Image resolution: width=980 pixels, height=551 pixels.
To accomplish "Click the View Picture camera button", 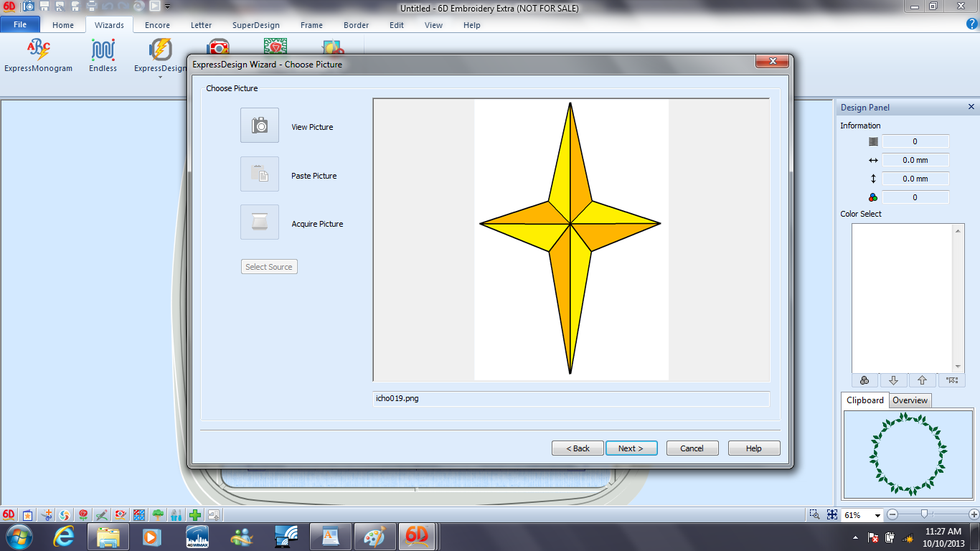I will [x=260, y=126].
